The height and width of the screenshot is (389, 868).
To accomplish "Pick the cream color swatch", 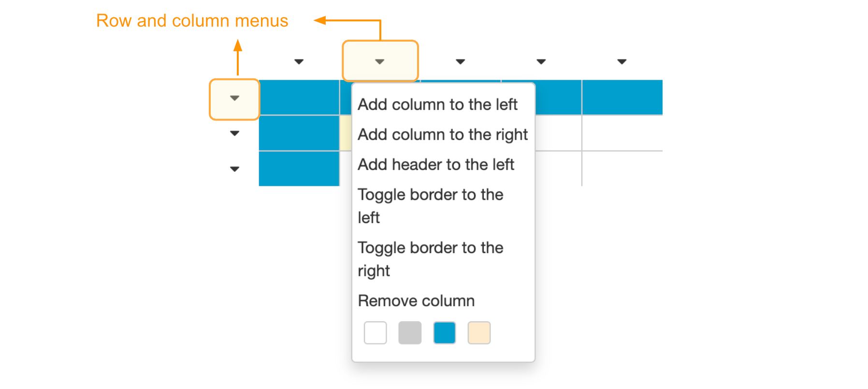I will [478, 333].
